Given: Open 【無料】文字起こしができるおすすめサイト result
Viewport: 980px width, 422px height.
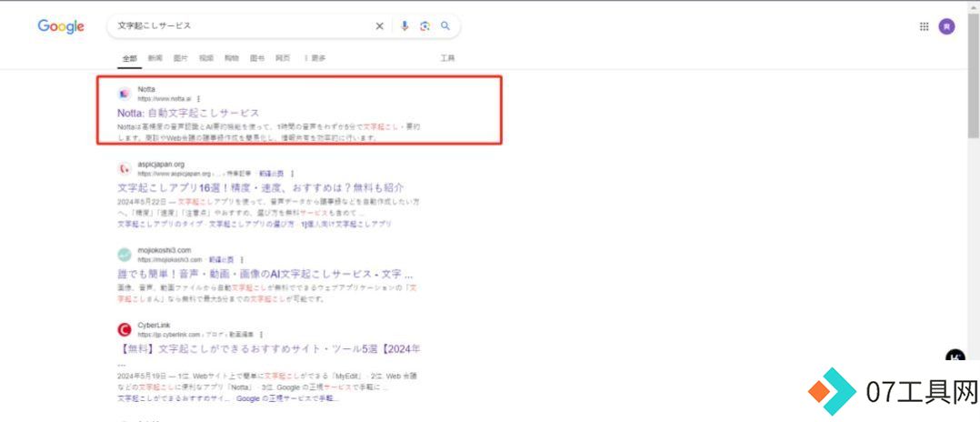Looking at the screenshot, I should [269, 348].
